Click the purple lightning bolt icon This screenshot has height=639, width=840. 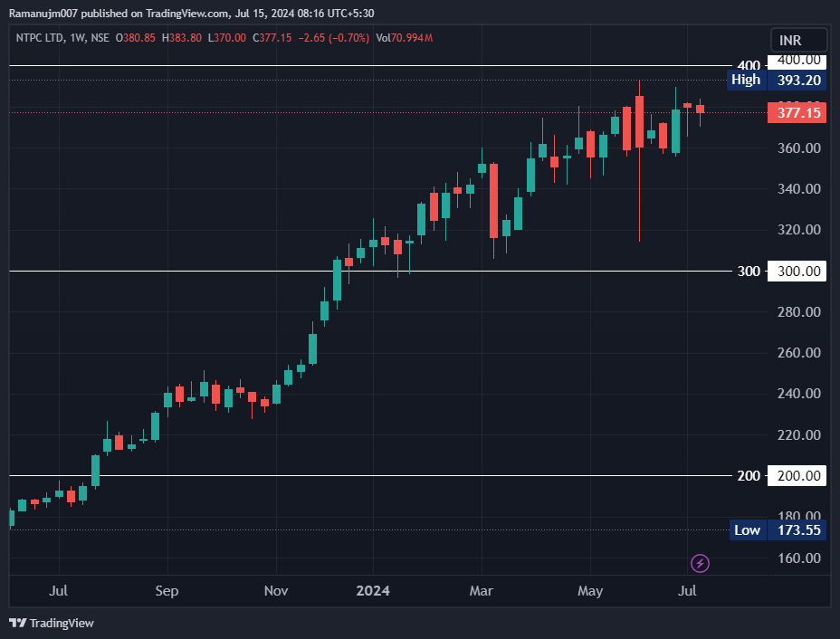[x=700, y=563]
